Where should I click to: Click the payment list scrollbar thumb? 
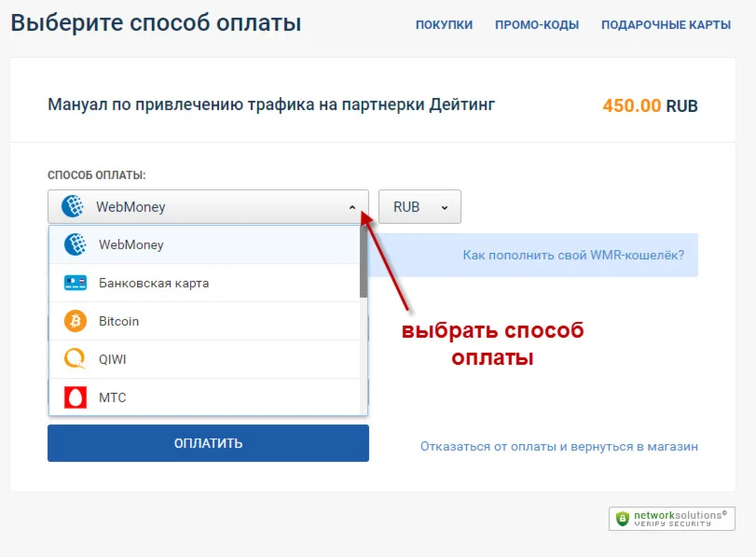tap(363, 261)
